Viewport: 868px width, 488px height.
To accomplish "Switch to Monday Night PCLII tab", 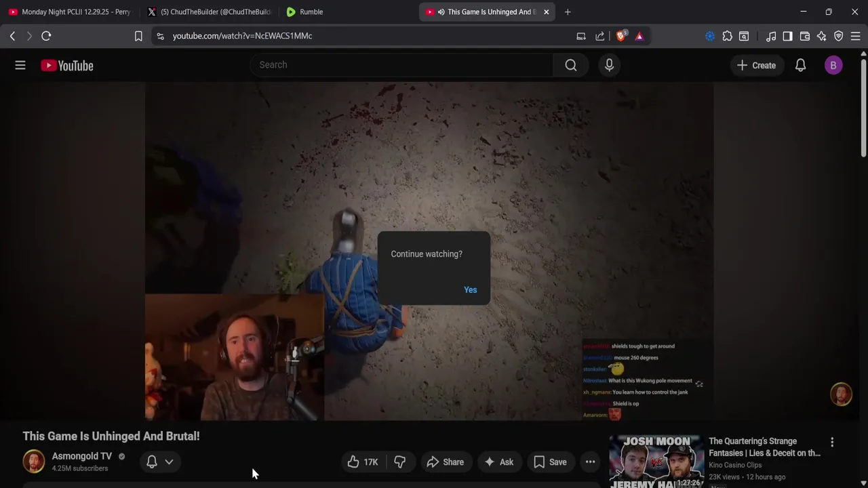I will point(69,12).
